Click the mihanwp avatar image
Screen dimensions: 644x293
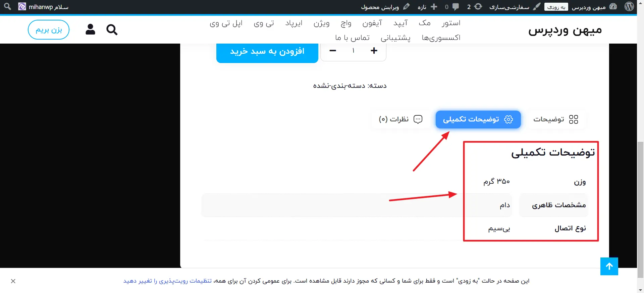pyautogui.click(x=22, y=7)
